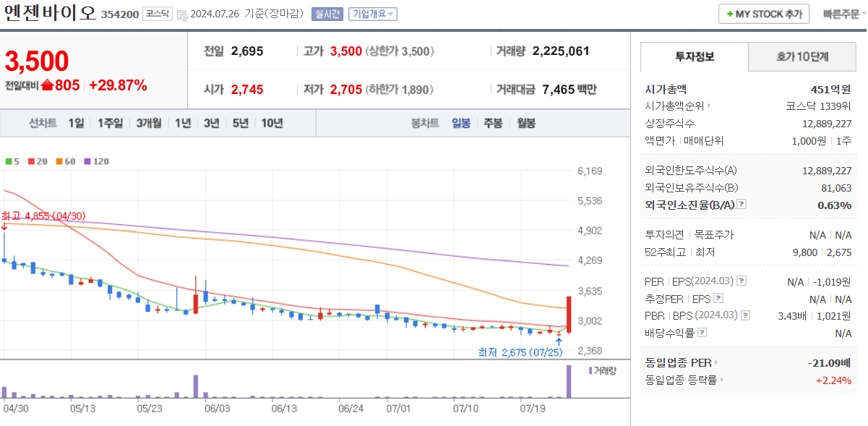Click the arrow icon after 동일업종 PER

point(716,362)
